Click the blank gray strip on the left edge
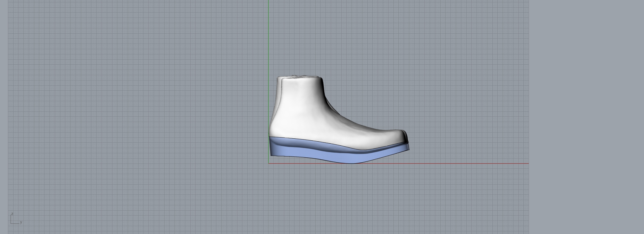Screen dimensions: 644x234 [4, 117]
